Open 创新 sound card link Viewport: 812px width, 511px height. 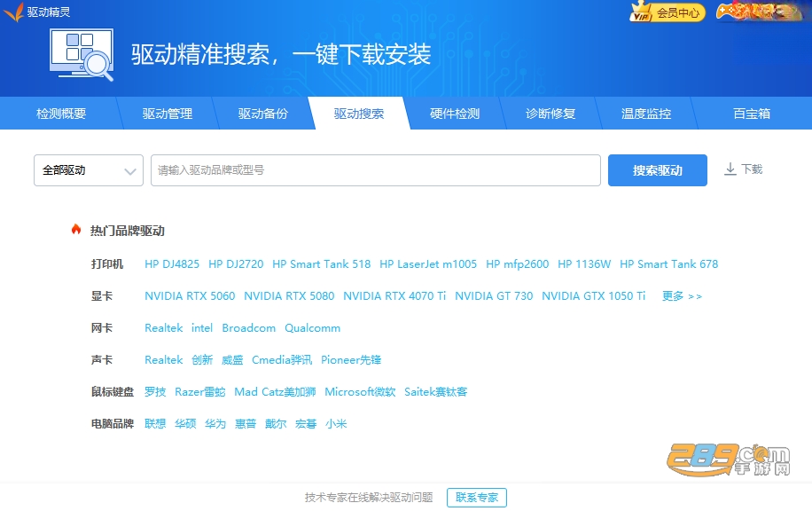pos(202,359)
